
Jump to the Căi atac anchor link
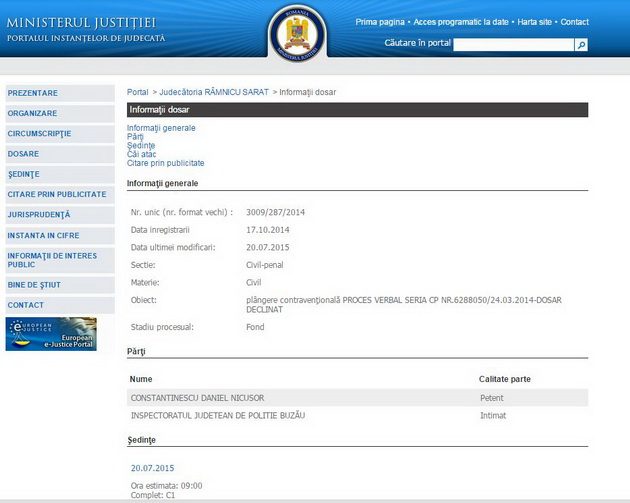[141, 154]
